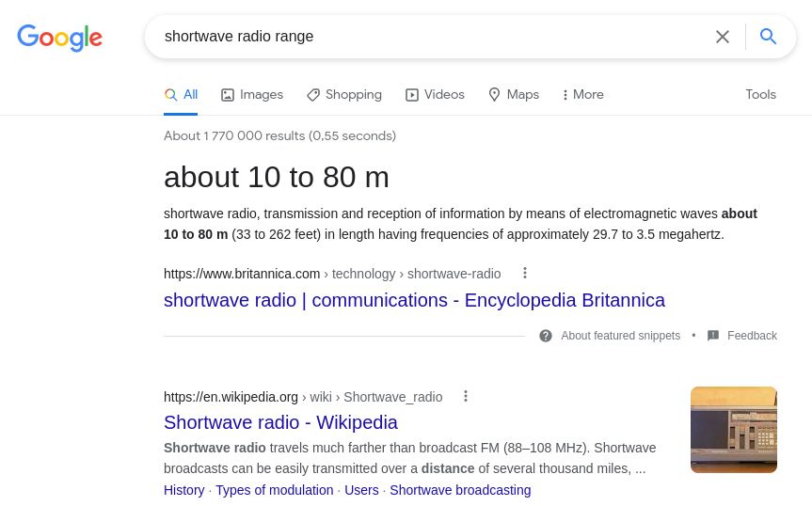The height and width of the screenshot is (506, 812).
Task: Click the 'about 10 to 80 m' answer heading
Action: click(x=276, y=178)
